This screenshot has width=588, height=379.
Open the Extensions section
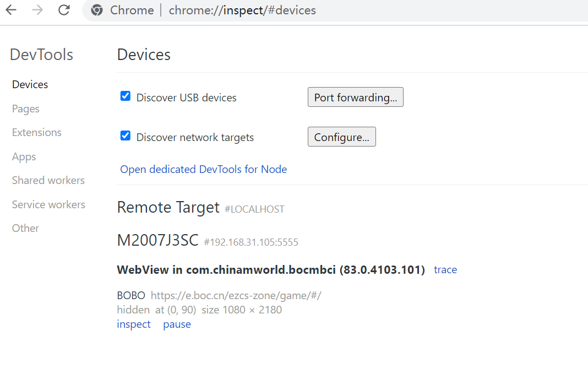pos(36,132)
